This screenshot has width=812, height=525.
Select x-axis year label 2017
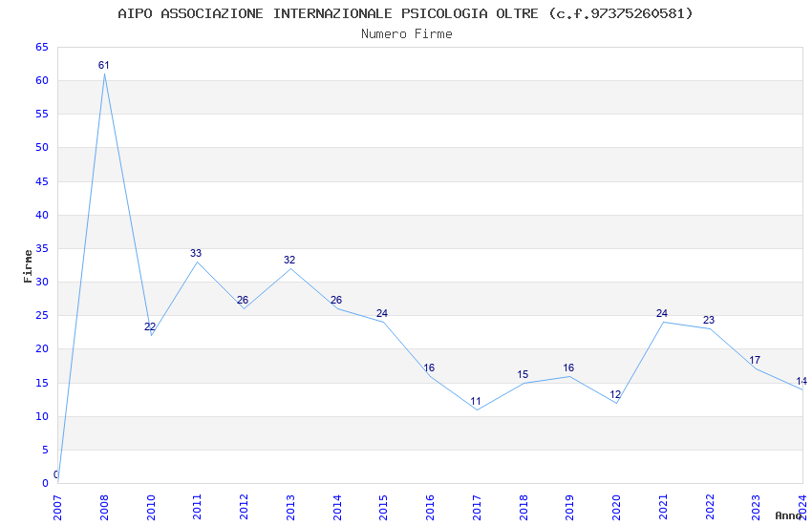coord(477,508)
